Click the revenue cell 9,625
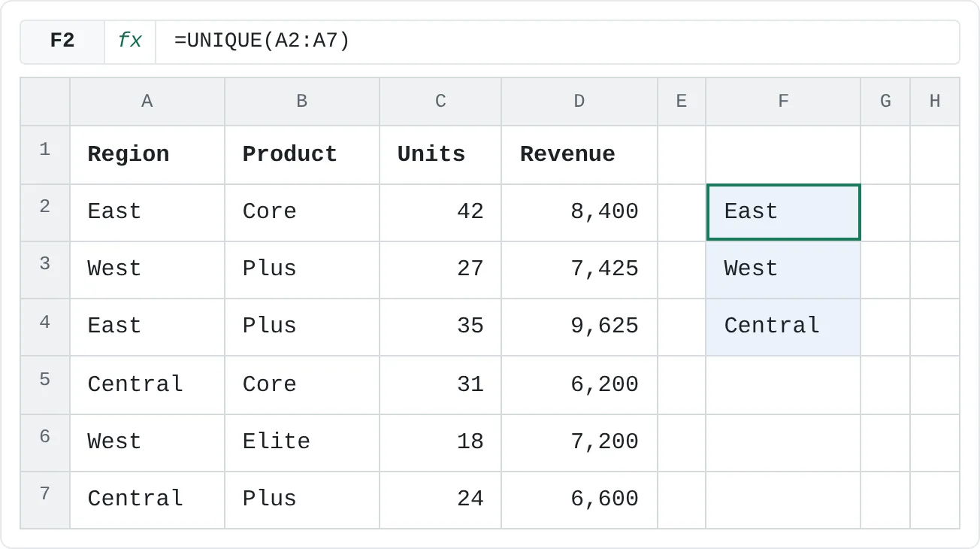The image size is (980, 549). [579, 327]
